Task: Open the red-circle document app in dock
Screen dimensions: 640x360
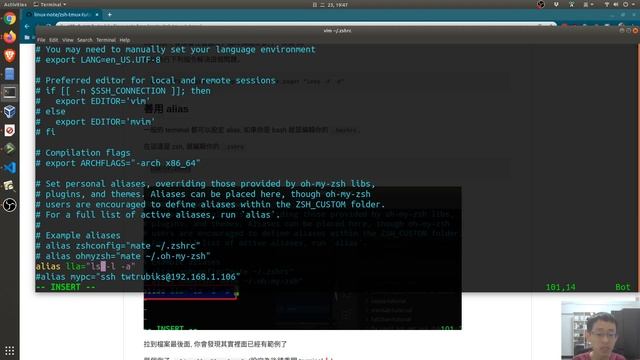Action: pos(10,130)
